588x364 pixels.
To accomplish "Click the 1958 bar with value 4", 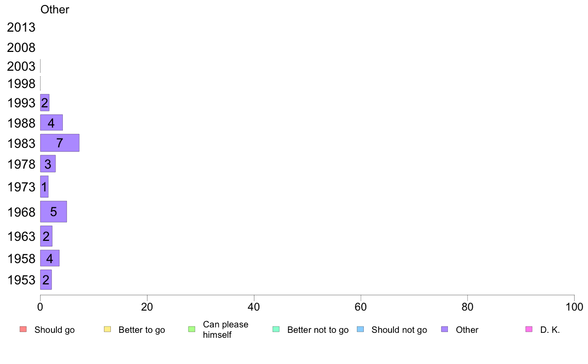I will [x=49, y=258].
